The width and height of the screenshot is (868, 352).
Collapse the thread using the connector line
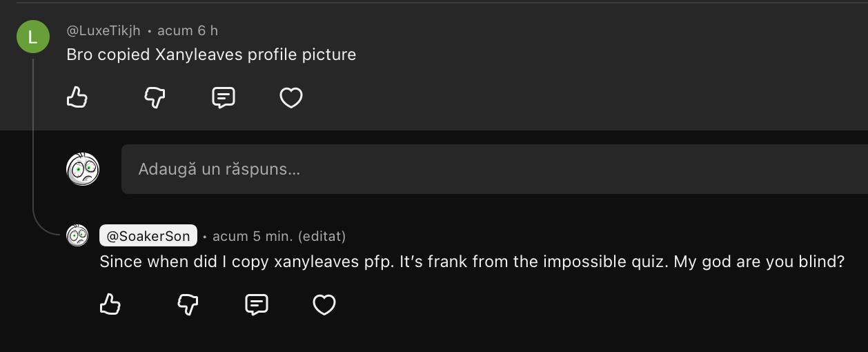pos(32,138)
